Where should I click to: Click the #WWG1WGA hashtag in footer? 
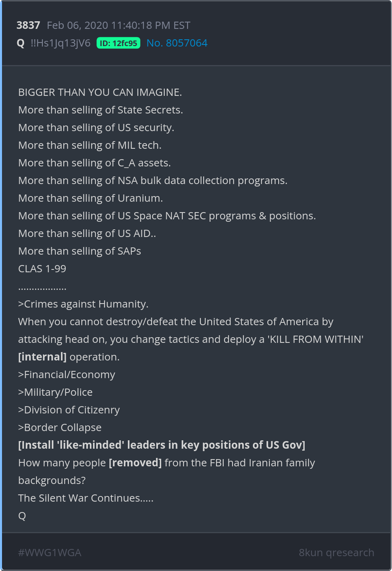(x=50, y=553)
